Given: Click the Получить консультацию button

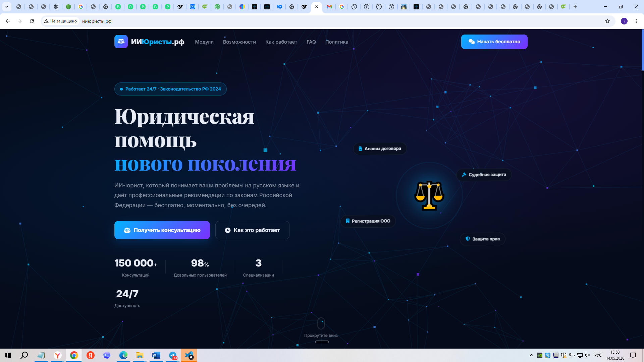Looking at the screenshot, I should pos(162,230).
